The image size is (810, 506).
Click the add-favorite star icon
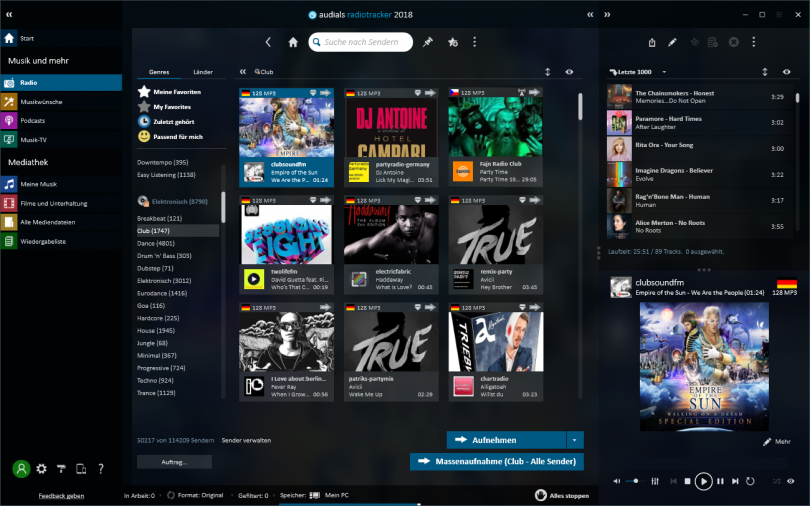(x=453, y=42)
